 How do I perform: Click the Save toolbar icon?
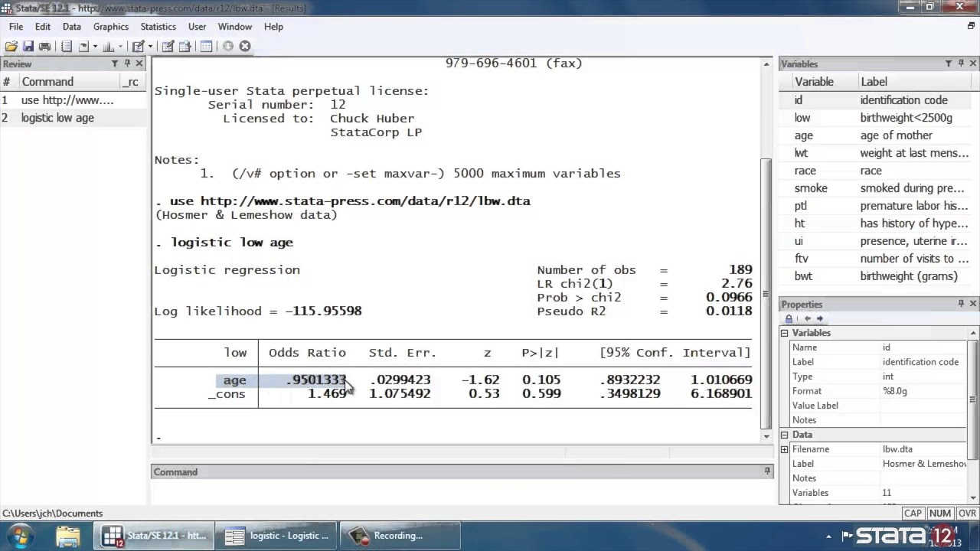(28, 47)
